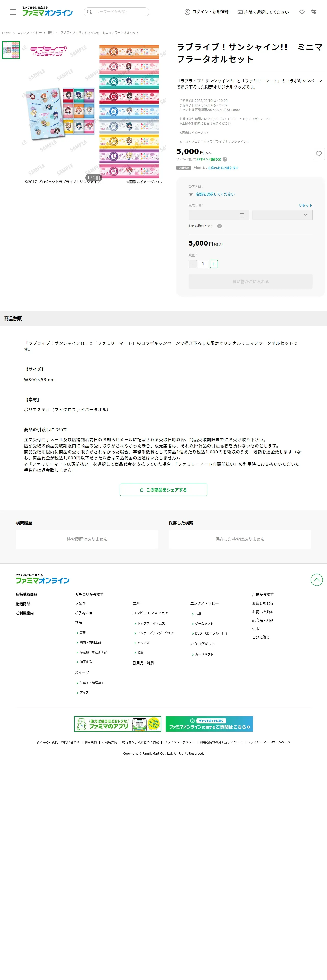Open the shopping basket icon
The image size is (327, 980).
[x=314, y=12]
